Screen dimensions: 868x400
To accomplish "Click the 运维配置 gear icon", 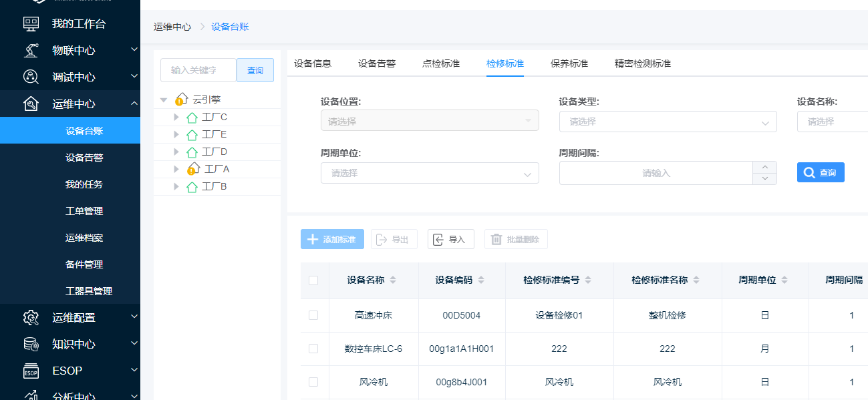I will pyautogui.click(x=31, y=318).
